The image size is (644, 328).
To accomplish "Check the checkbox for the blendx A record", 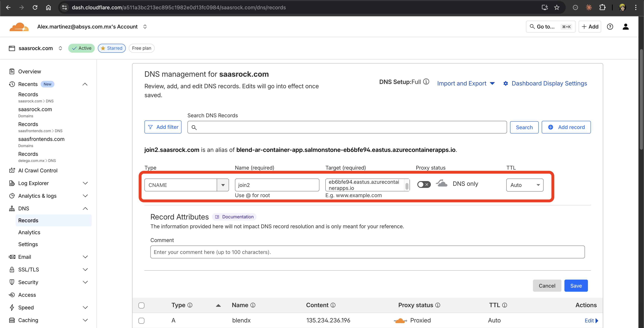I will [142, 321].
